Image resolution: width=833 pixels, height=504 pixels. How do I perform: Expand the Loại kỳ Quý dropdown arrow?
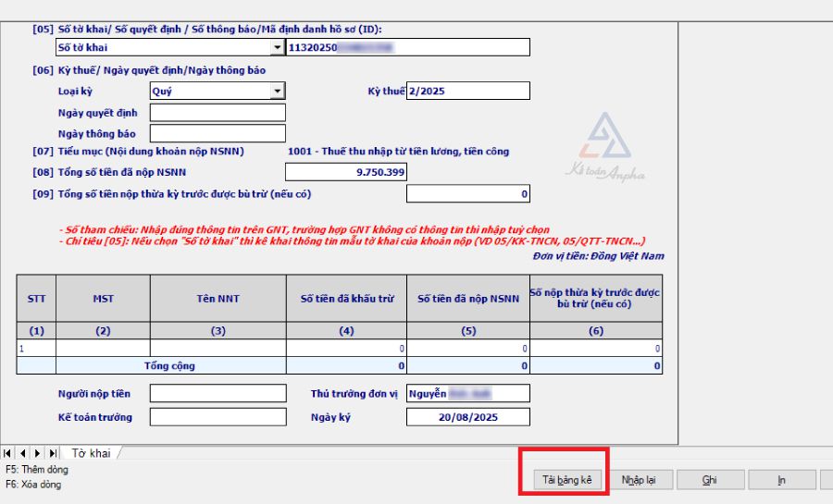pos(278,92)
